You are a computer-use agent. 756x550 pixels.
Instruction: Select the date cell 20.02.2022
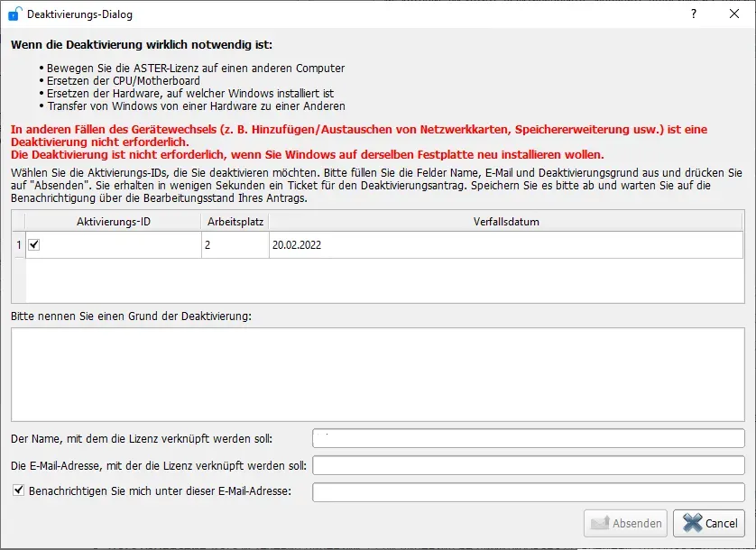(x=506, y=244)
